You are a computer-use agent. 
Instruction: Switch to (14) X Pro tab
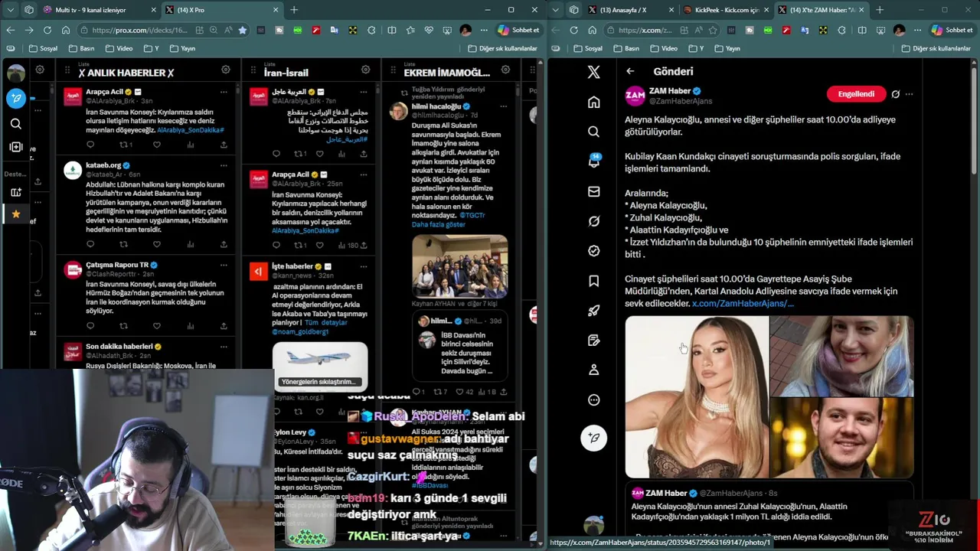pyautogui.click(x=222, y=10)
